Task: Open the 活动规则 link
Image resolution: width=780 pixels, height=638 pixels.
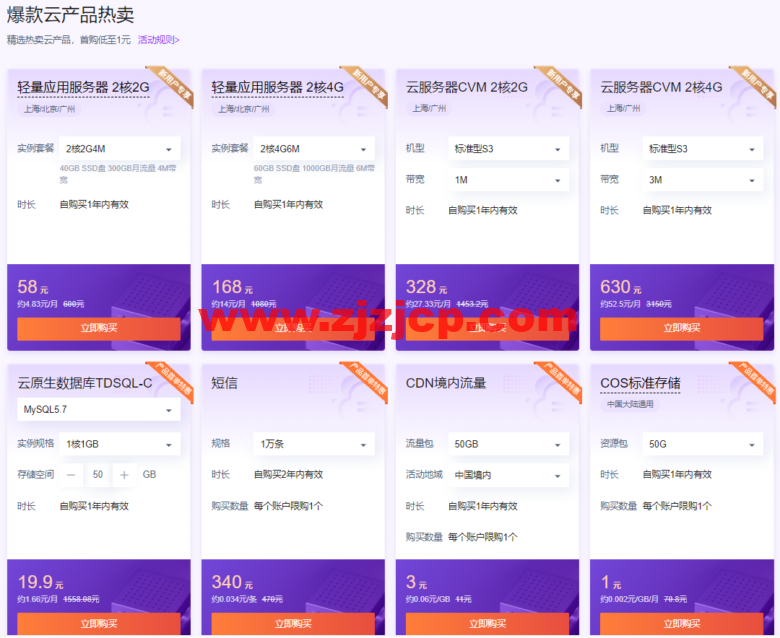Action: click(158, 40)
